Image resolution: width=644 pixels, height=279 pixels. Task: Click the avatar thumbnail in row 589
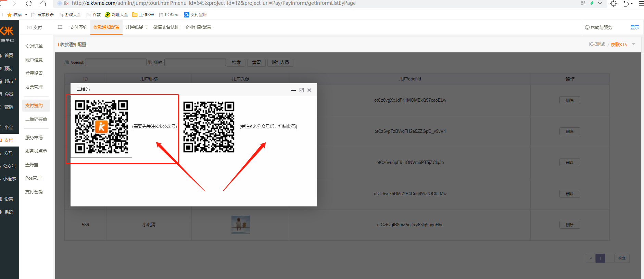click(241, 225)
